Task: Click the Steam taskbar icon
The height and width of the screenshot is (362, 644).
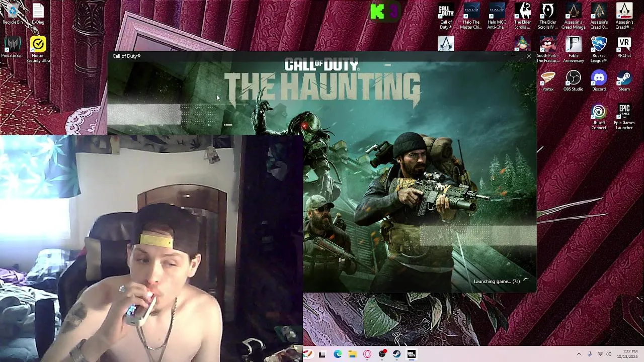Action: click(397, 354)
